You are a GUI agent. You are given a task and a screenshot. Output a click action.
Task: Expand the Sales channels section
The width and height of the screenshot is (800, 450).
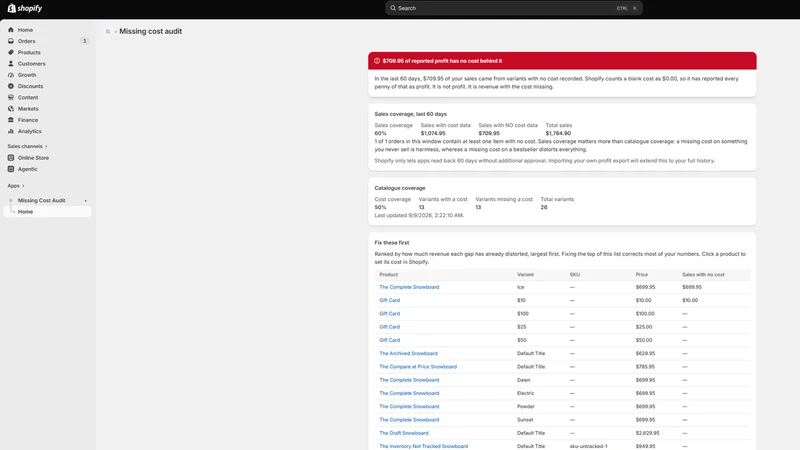pyautogui.click(x=27, y=146)
